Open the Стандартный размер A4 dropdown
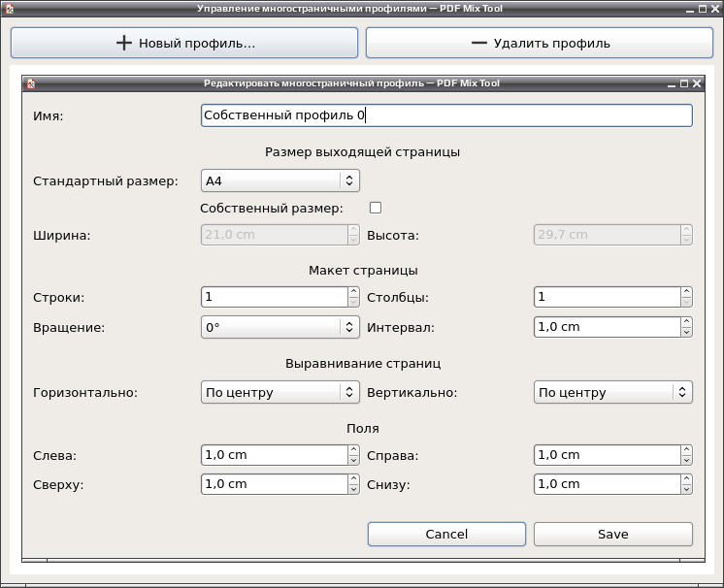 pyautogui.click(x=280, y=180)
